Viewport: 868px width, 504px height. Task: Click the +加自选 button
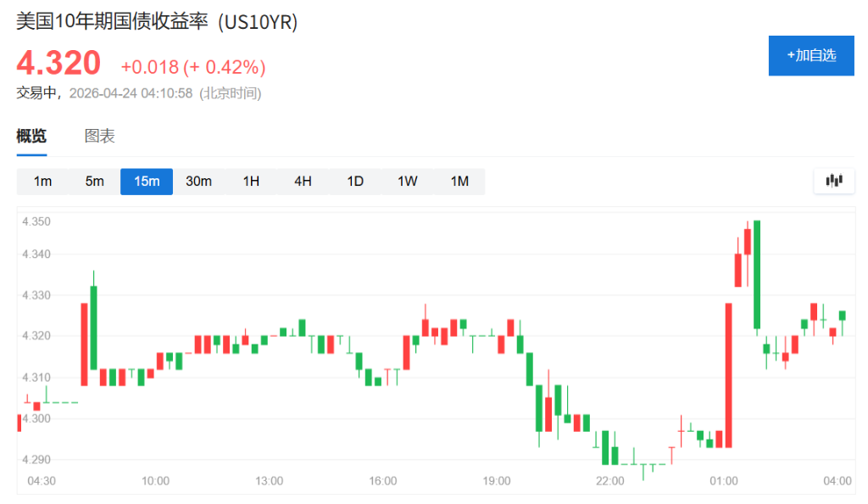(x=811, y=56)
